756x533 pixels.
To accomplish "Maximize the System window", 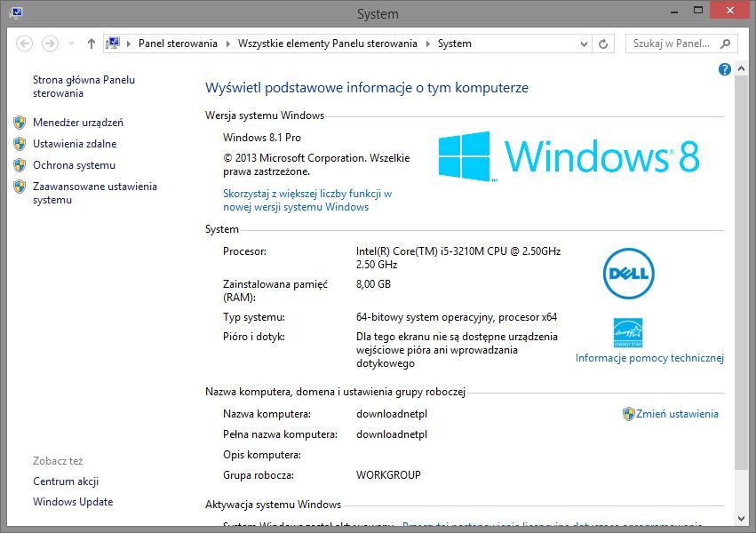I will coord(697,11).
